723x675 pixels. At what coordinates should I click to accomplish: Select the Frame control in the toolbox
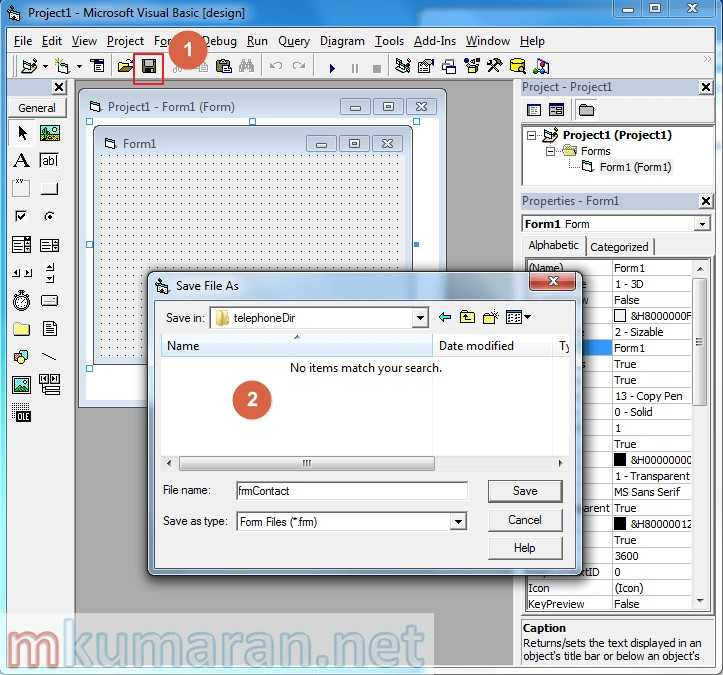coord(21,188)
